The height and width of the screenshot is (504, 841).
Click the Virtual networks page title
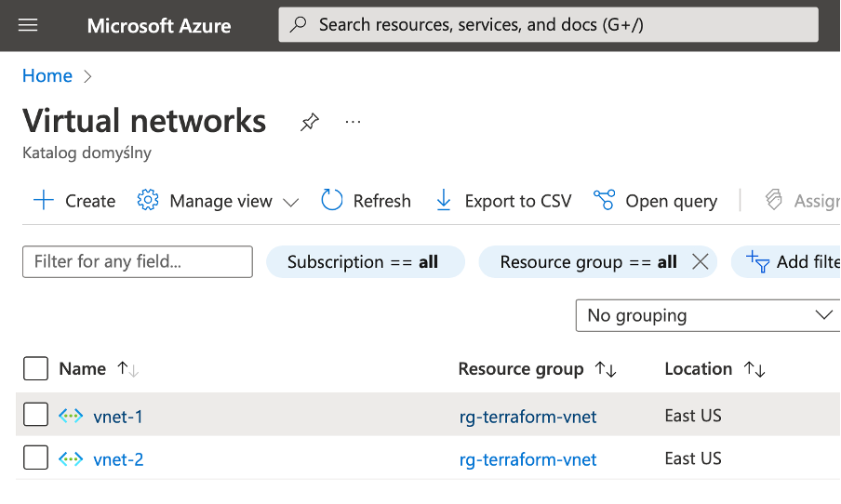pos(144,121)
